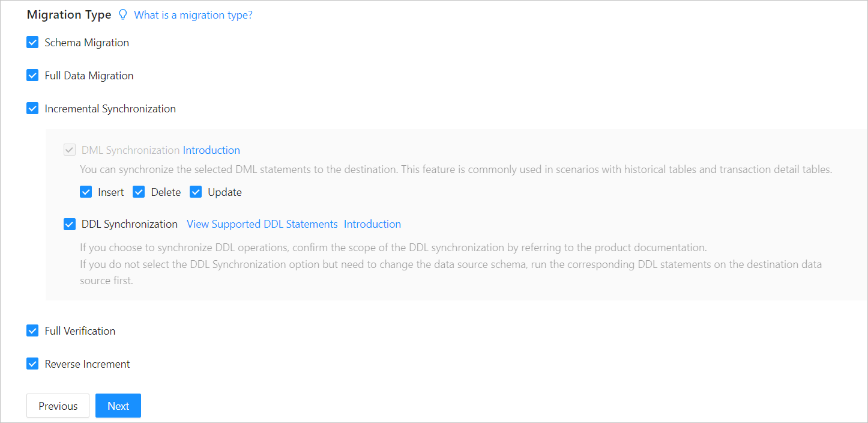Uncheck the Insert DML option

(86, 192)
